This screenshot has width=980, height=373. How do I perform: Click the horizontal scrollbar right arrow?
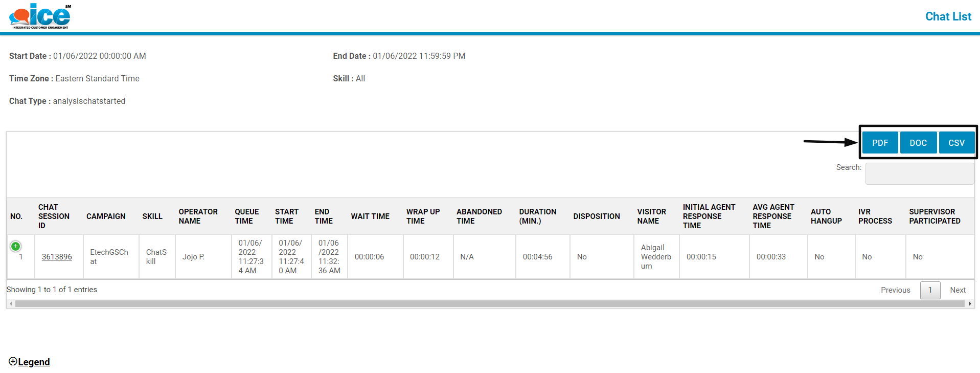(x=970, y=304)
